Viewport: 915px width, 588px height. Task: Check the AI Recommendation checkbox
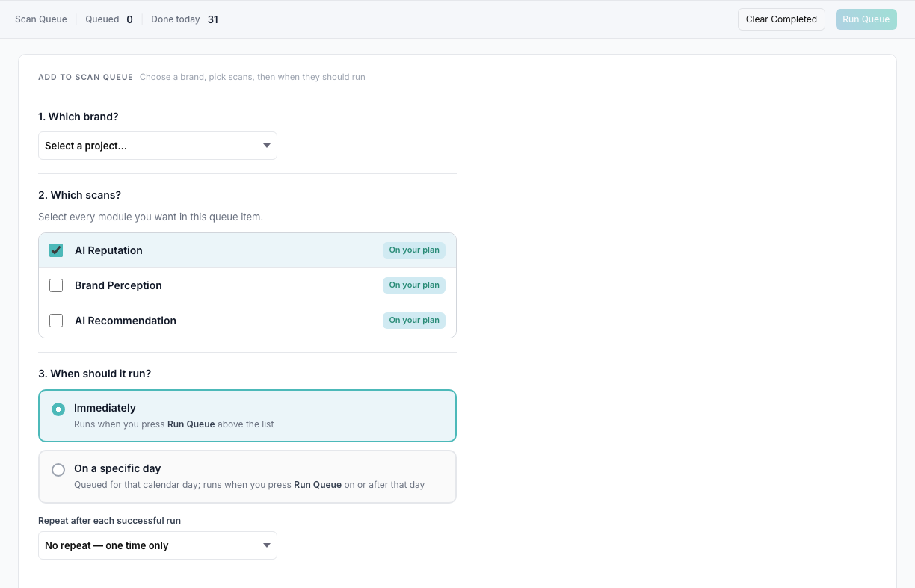[x=56, y=321]
